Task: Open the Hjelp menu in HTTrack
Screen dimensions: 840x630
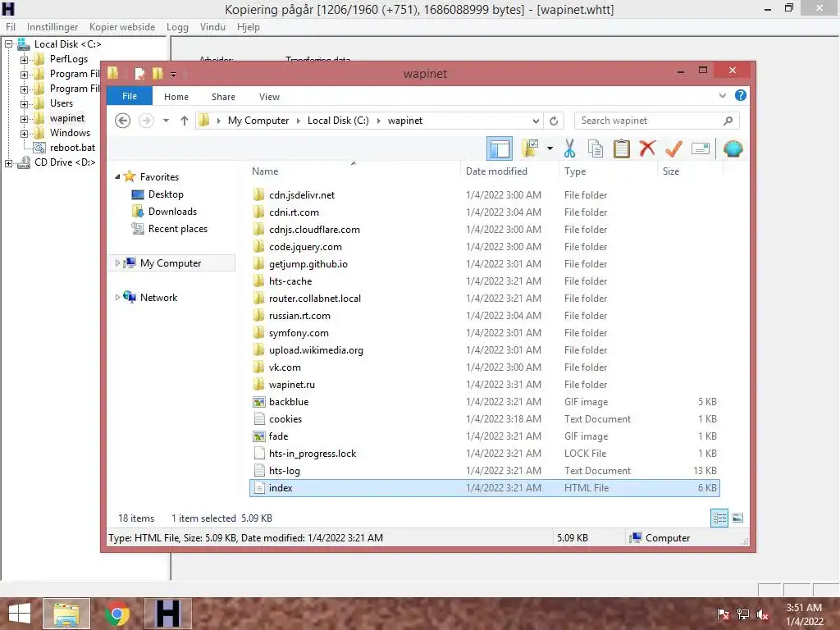Action: [249, 27]
